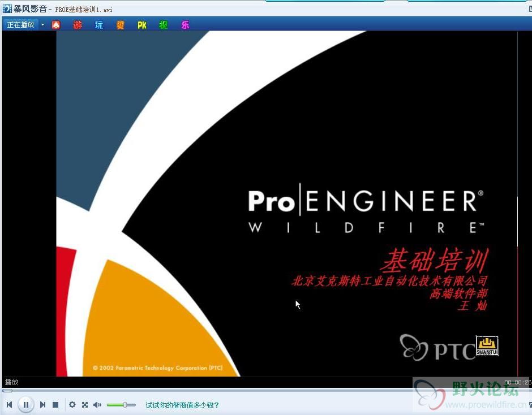Adjust the green volume slider

tap(121, 405)
